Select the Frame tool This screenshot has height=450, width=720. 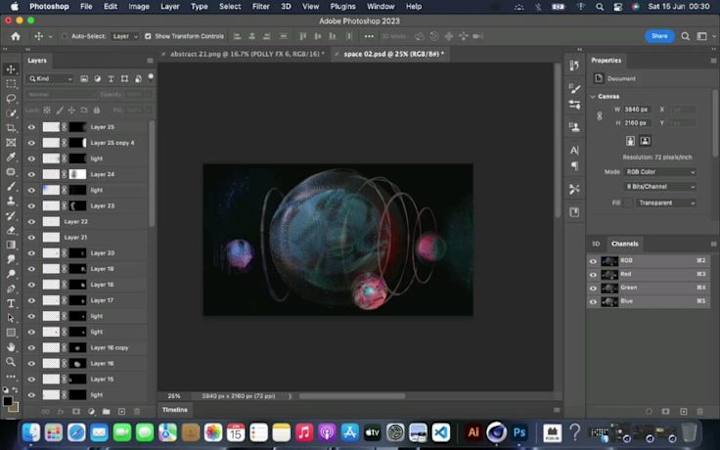point(11,143)
